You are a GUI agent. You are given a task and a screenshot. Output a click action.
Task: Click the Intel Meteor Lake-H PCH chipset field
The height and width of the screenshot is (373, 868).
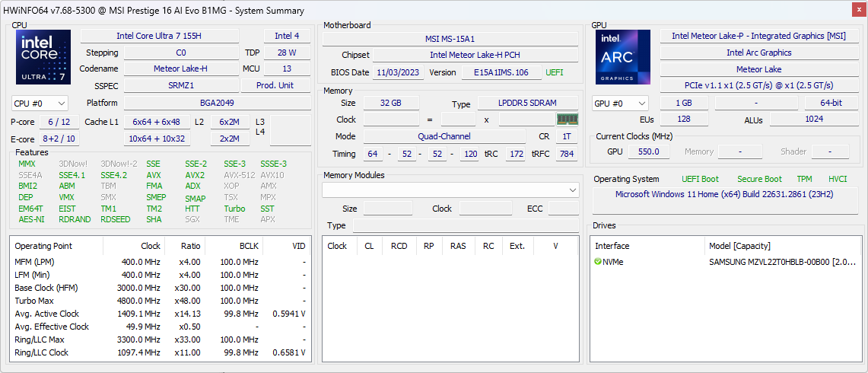pyautogui.click(x=475, y=56)
